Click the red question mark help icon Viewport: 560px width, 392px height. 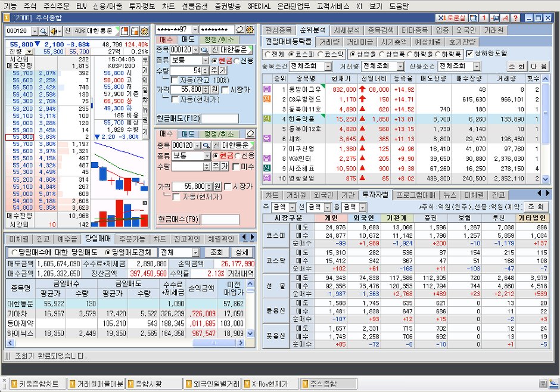[x=515, y=18]
